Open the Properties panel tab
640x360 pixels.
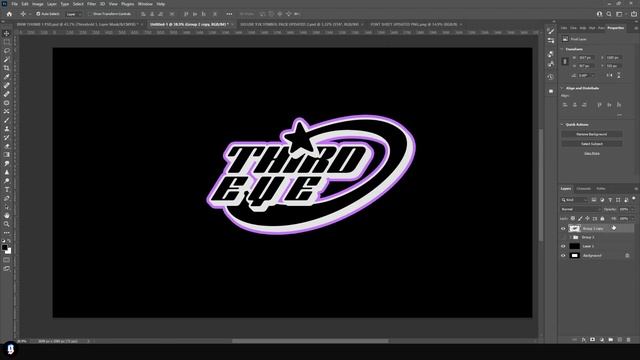pyautogui.click(x=616, y=28)
